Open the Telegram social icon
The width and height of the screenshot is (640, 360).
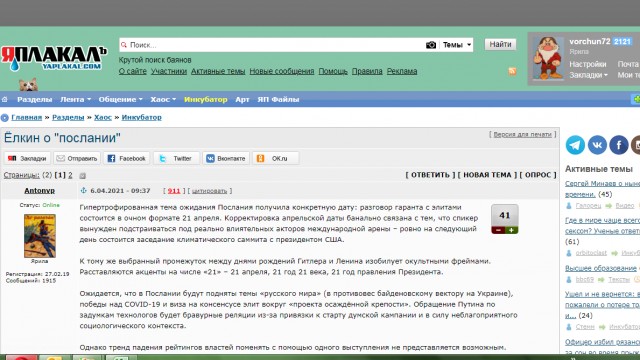[575, 145]
